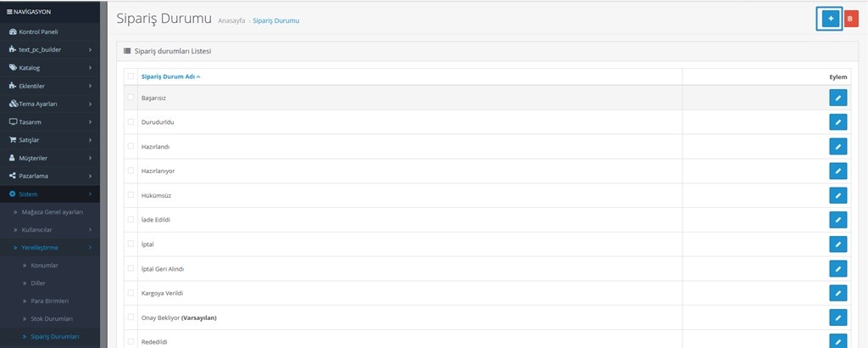Go to Anasayfa via breadcrumb

(231, 20)
